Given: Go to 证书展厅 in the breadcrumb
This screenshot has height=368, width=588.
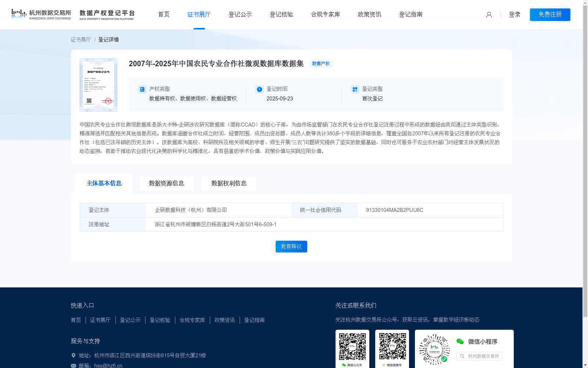Looking at the screenshot, I should [81, 39].
